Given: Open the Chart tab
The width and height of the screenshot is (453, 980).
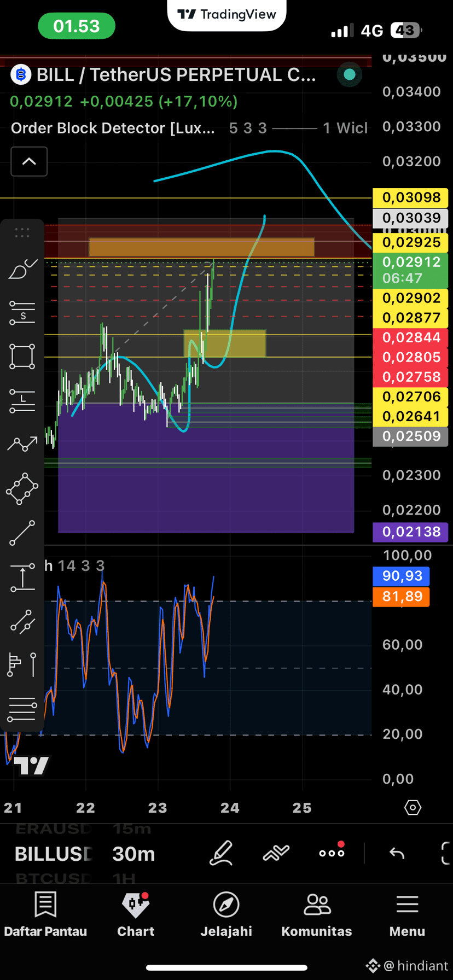Looking at the screenshot, I should [x=136, y=915].
